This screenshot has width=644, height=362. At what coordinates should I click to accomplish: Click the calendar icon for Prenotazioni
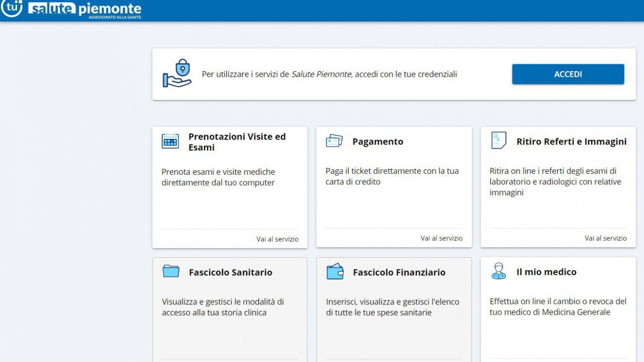(170, 141)
